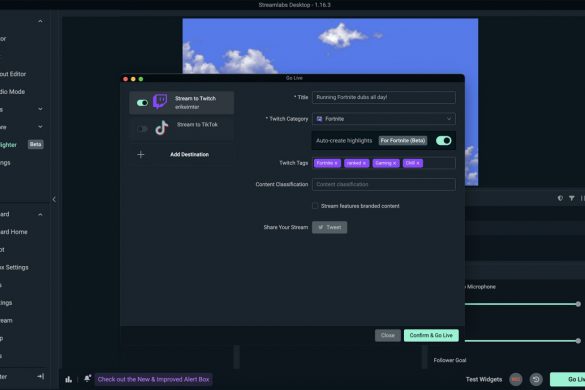The image size is (585, 390).
Task: Click Confirm & Go Live button
Action: [x=431, y=335]
